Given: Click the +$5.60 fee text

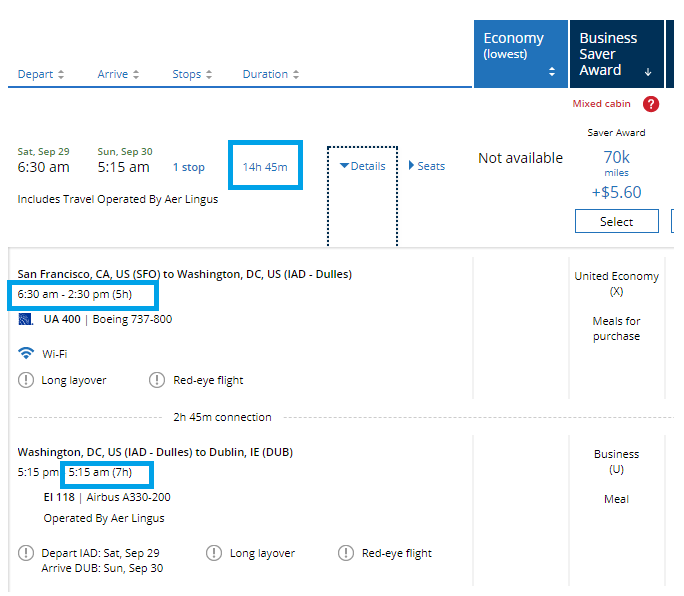Looking at the screenshot, I should click(616, 192).
